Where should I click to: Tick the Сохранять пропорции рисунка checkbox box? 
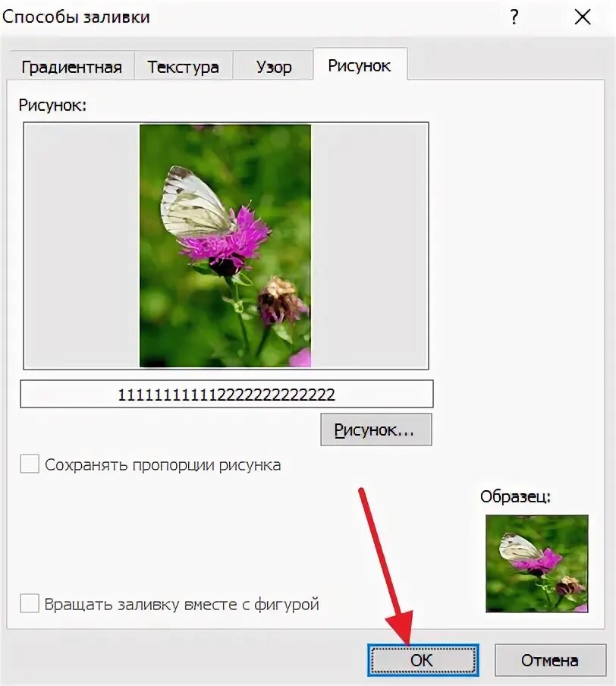coord(30,464)
